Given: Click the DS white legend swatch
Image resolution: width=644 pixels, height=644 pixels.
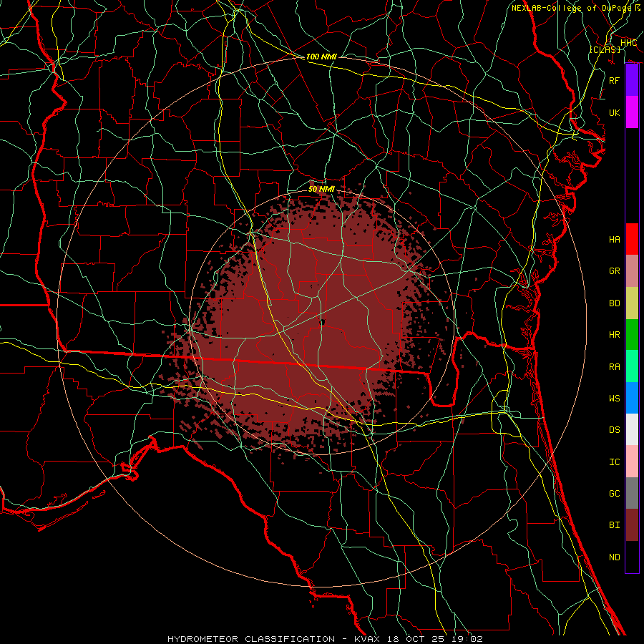Looking at the screenshot, I should tap(632, 429).
